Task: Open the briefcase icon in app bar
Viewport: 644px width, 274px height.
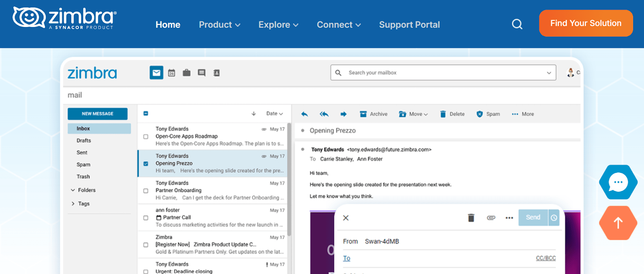Action: tap(186, 73)
